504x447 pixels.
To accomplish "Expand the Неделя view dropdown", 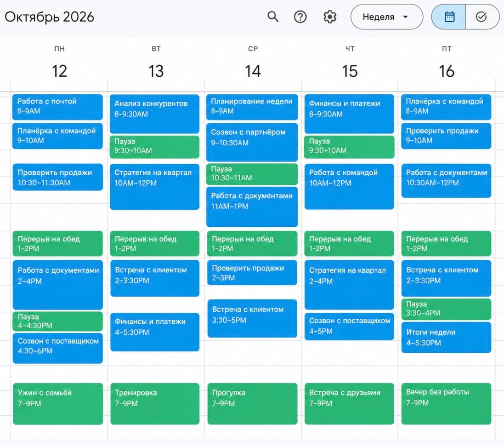I will coord(387,17).
